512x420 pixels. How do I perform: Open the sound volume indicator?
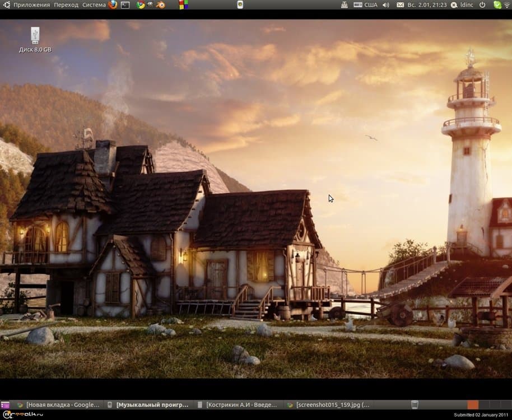pyautogui.click(x=385, y=5)
